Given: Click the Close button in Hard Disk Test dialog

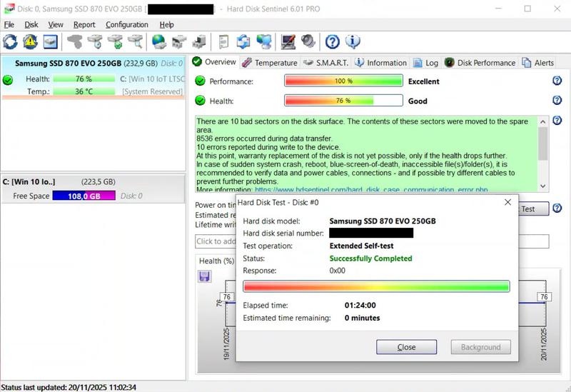Looking at the screenshot, I should (x=406, y=347).
